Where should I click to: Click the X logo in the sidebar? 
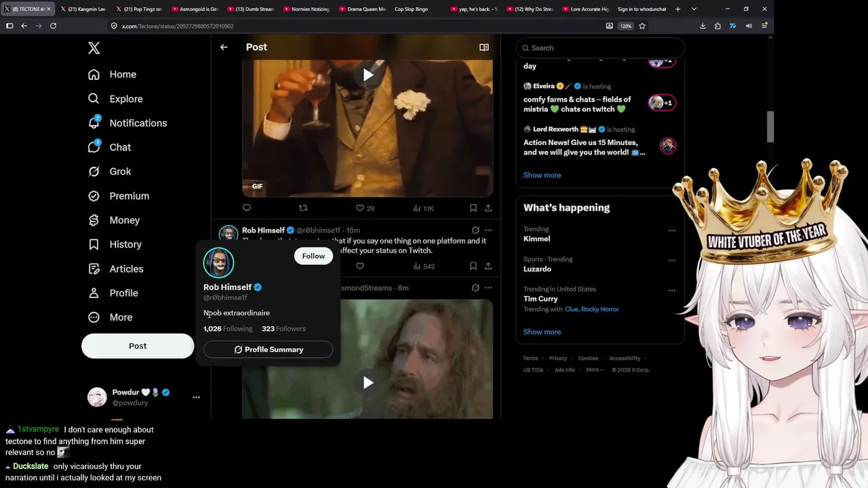pyautogui.click(x=94, y=47)
